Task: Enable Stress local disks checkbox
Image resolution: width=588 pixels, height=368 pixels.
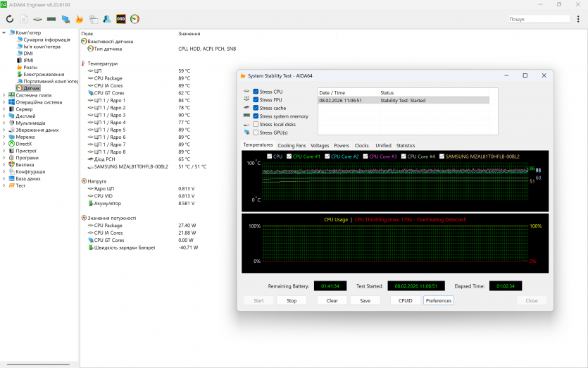Action: (256, 124)
